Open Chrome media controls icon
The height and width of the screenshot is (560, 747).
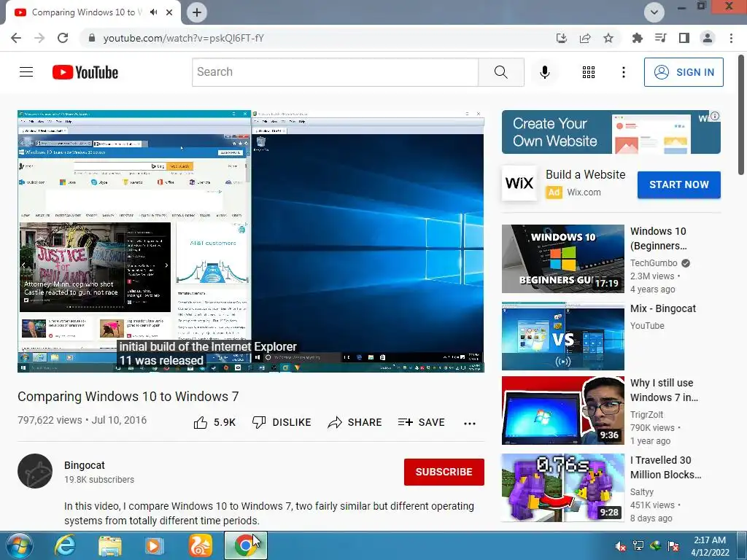pyautogui.click(x=660, y=38)
